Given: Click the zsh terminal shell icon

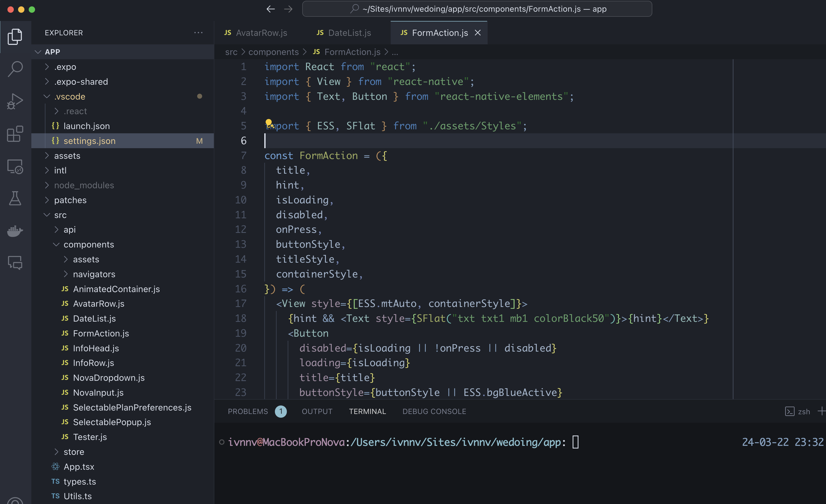Looking at the screenshot, I should click(789, 412).
